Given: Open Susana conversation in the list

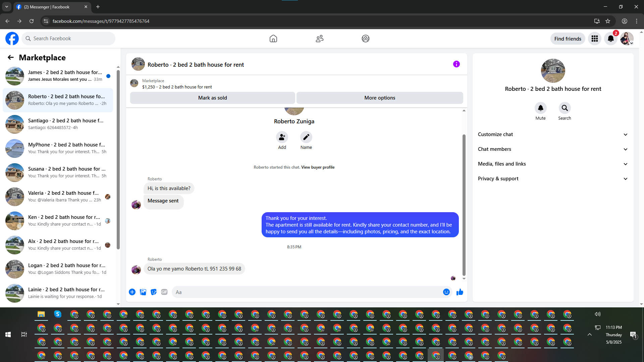Looking at the screenshot, I should pos(58,173).
